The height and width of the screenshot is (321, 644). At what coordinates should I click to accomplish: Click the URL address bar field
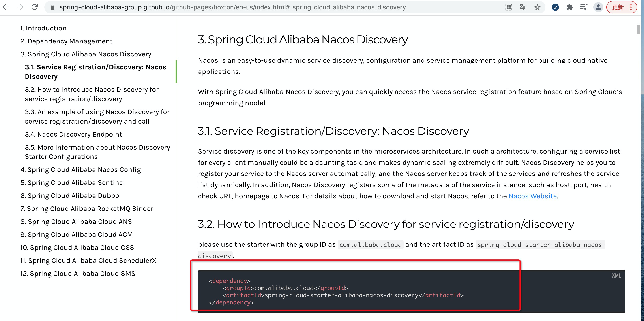[x=232, y=7]
